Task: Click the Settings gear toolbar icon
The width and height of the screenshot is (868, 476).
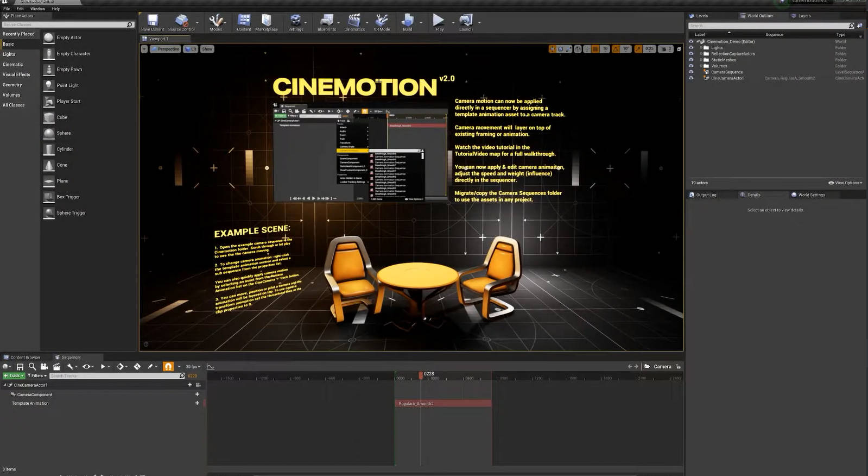Action: (295, 22)
